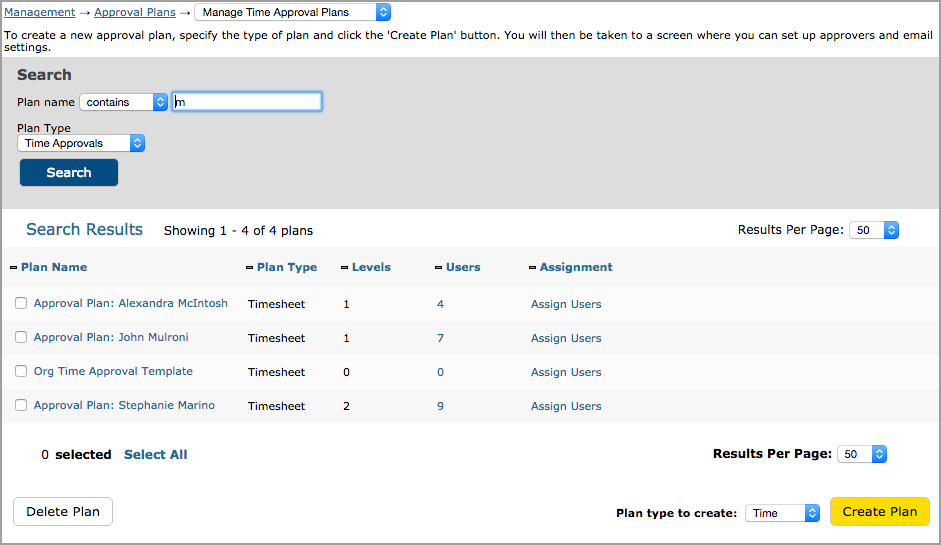941x545 pixels.
Task: Select the Org Time Approval Template checkbox
Action: [21, 371]
